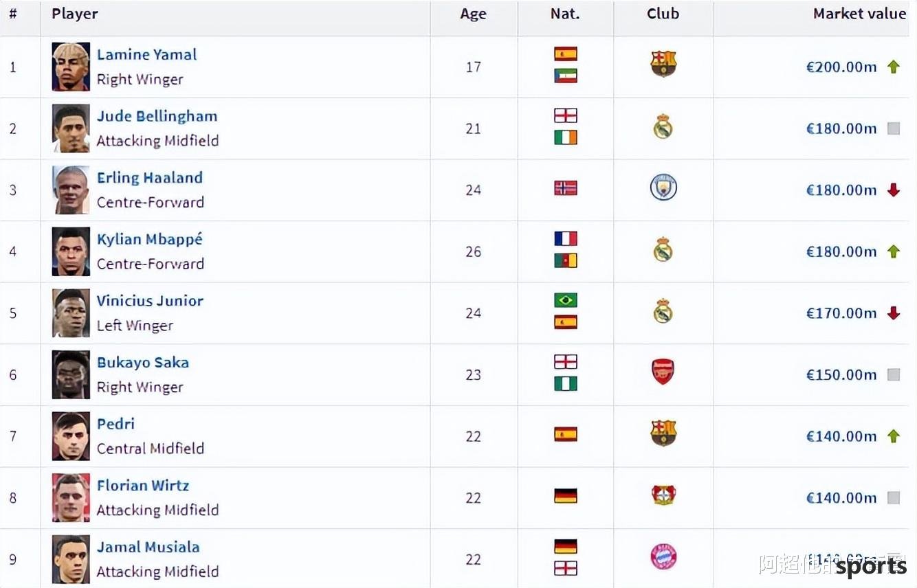Open the Arsenal club crest for Bukayo Saka
Viewport: 917px width, 588px height.
coord(663,372)
